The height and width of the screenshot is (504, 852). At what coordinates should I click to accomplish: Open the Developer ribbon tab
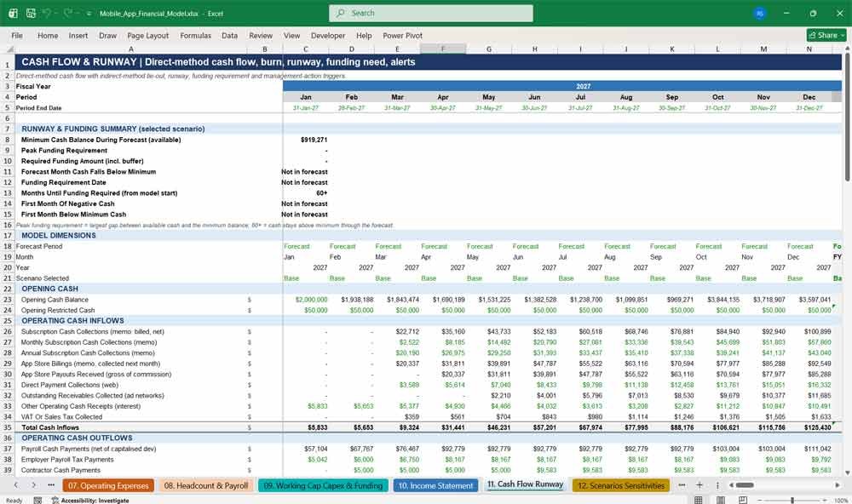[x=328, y=35]
